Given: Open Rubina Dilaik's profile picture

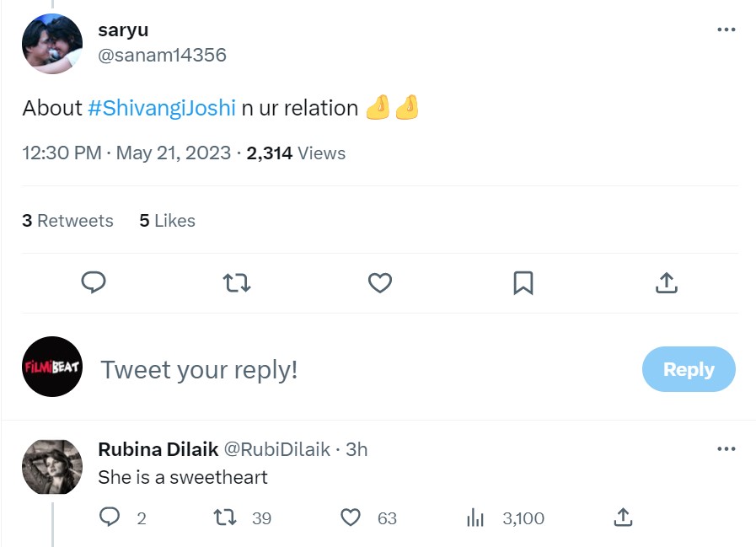Looking at the screenshot, I should [x=52, y=466].
